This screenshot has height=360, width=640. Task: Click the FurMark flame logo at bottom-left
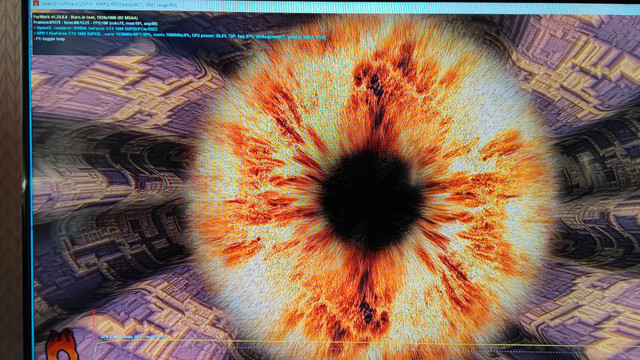tap(62, 345)
